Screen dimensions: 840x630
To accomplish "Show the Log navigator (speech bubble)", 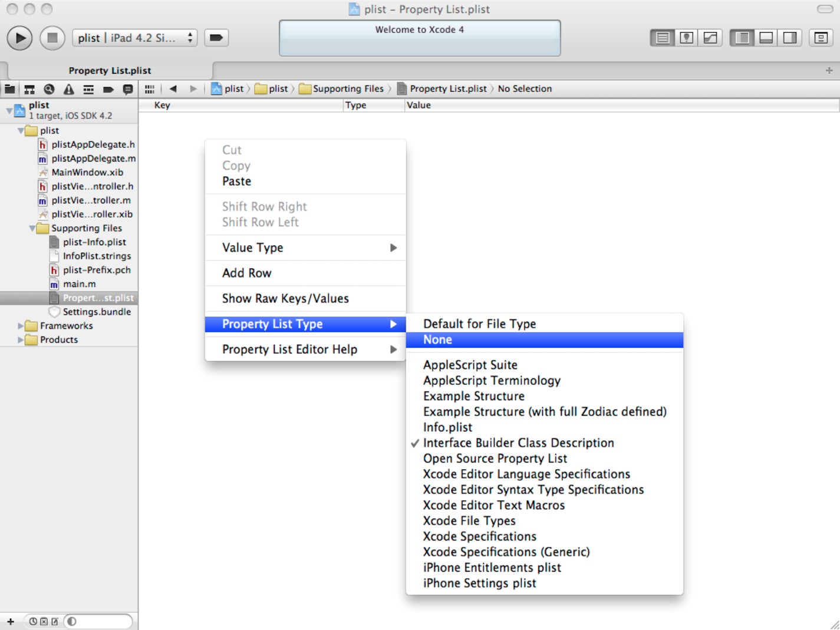I will point(127,89).
